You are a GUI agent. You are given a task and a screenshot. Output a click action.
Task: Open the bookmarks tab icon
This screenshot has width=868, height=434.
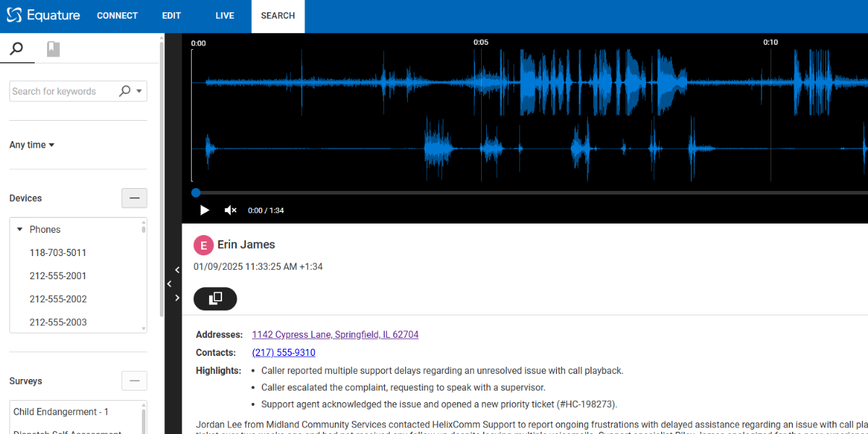point(53,48)
